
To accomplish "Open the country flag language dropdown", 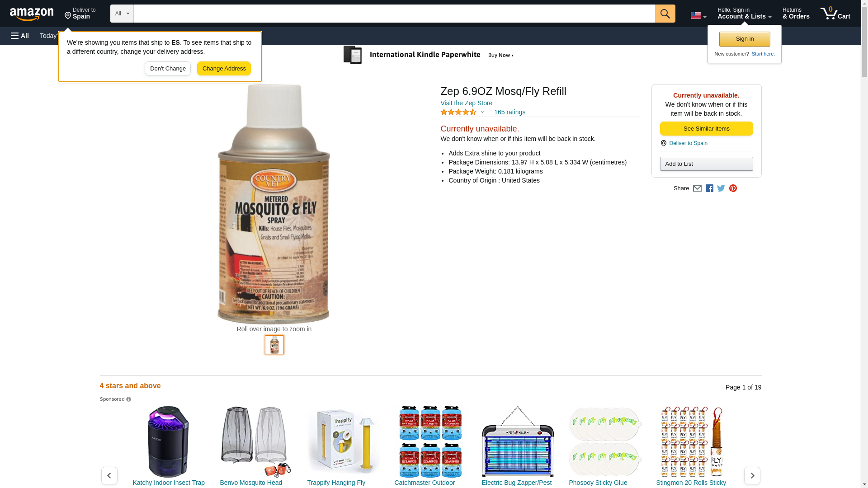I will [x=698, y=15].
